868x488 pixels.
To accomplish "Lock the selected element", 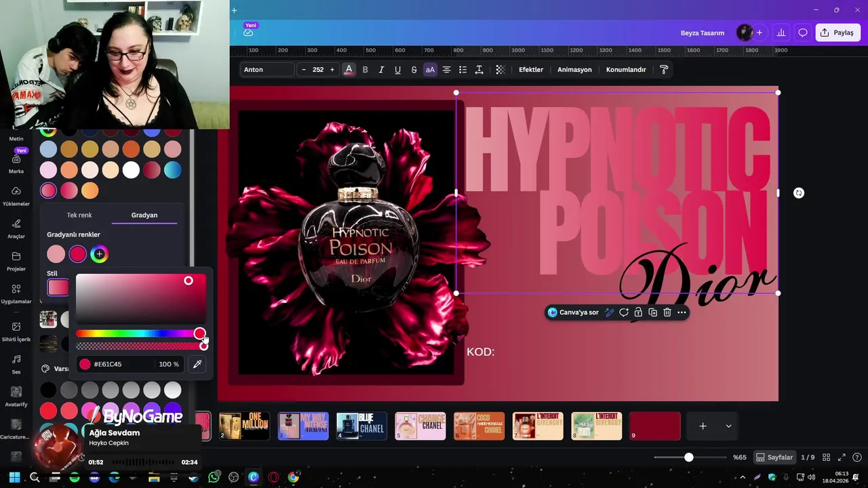I will coord(638,312).
